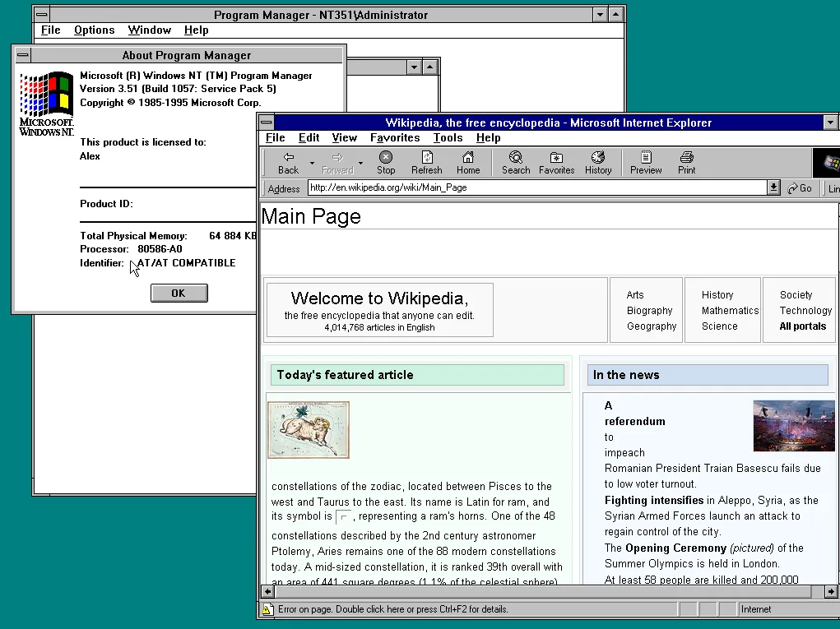
Task: Click the error warning icon in status bar
Action: pyautogui.click(x=267, y=609)
